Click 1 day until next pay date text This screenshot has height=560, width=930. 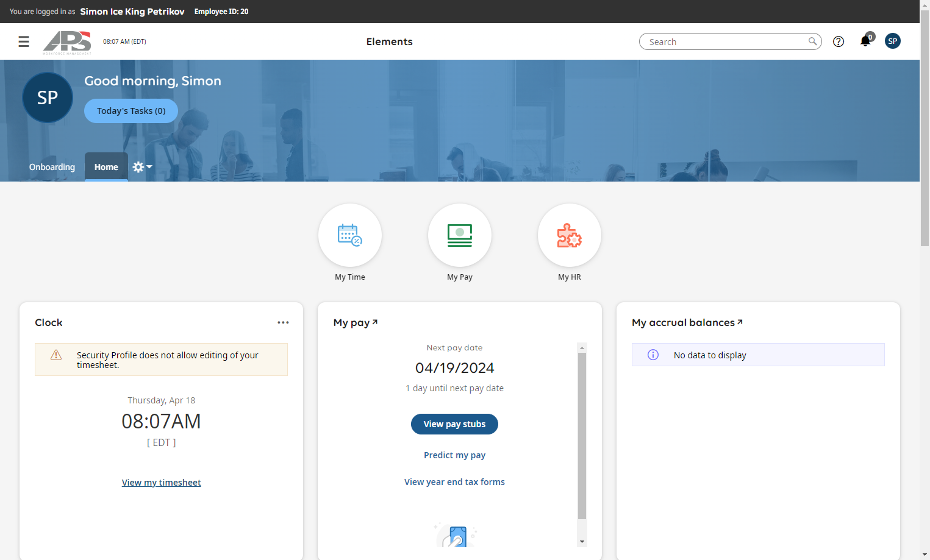click(454, 388)
